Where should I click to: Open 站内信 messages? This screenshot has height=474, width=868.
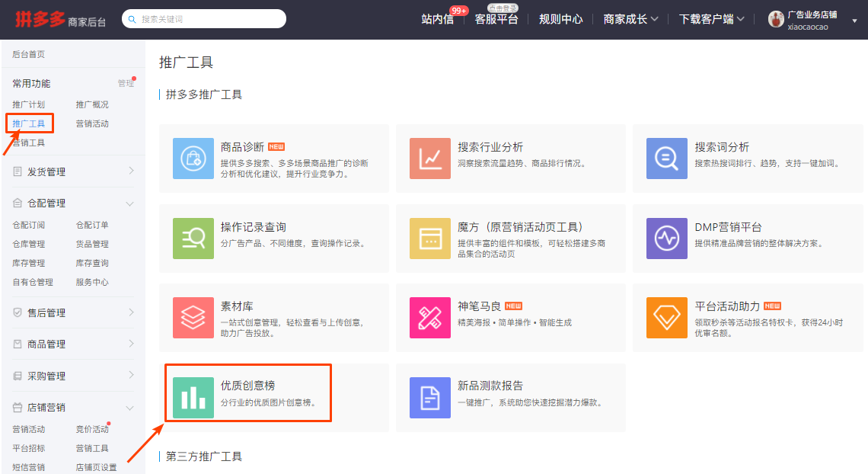pyautogui.click(x=437, y=19)
